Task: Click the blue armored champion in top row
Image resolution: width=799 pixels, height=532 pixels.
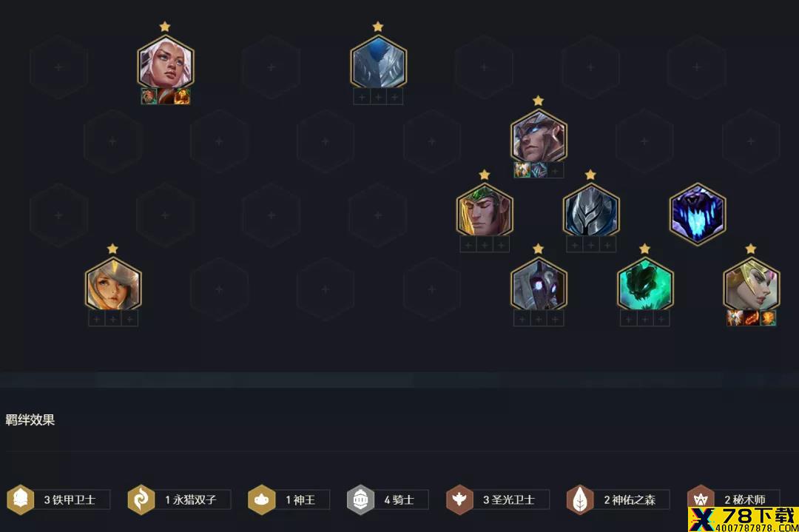Action: (x=378, y=63)
